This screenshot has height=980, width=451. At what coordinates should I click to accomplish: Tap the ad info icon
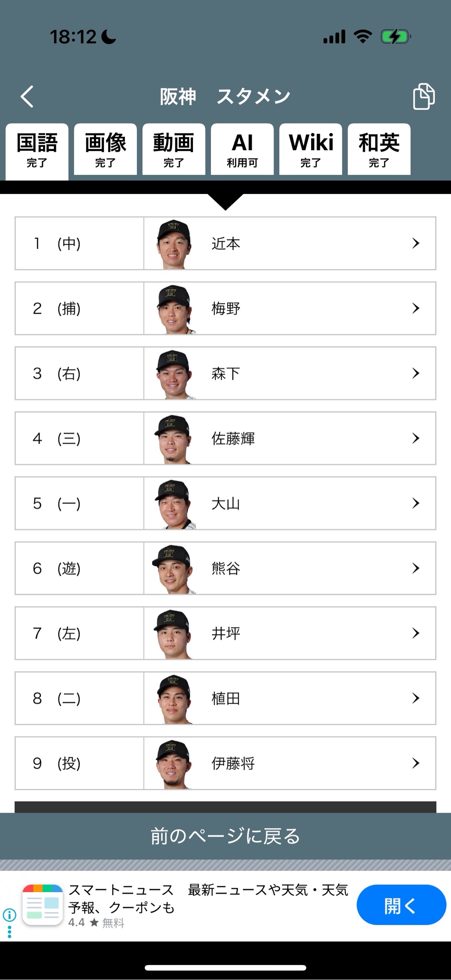[9, 915]
